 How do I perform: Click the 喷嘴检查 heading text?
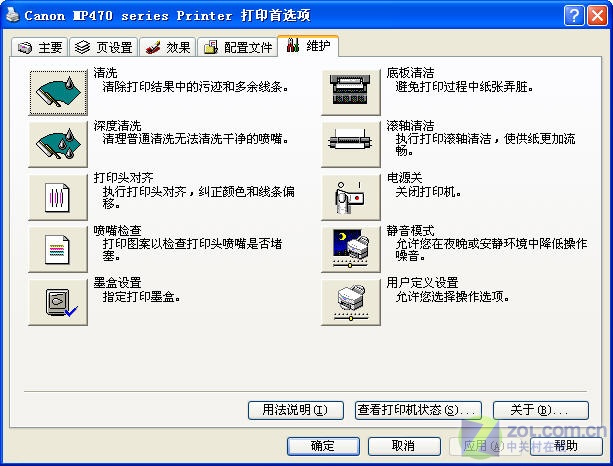pyautogui.click(x=117, y=230)
